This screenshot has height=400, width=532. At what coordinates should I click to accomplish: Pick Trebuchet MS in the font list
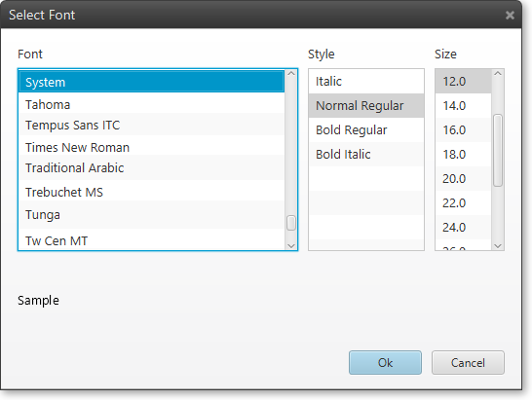click(152, 191)
